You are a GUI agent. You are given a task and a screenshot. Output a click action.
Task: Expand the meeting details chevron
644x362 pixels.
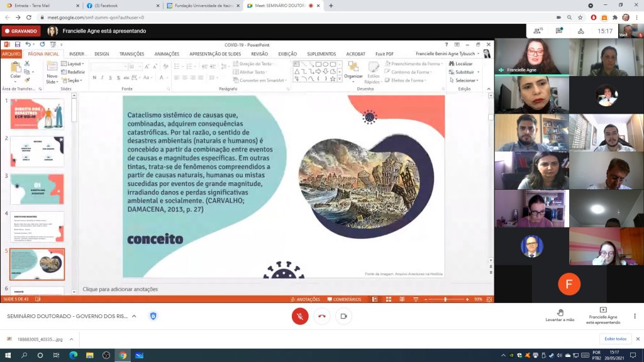coord(134,316)
